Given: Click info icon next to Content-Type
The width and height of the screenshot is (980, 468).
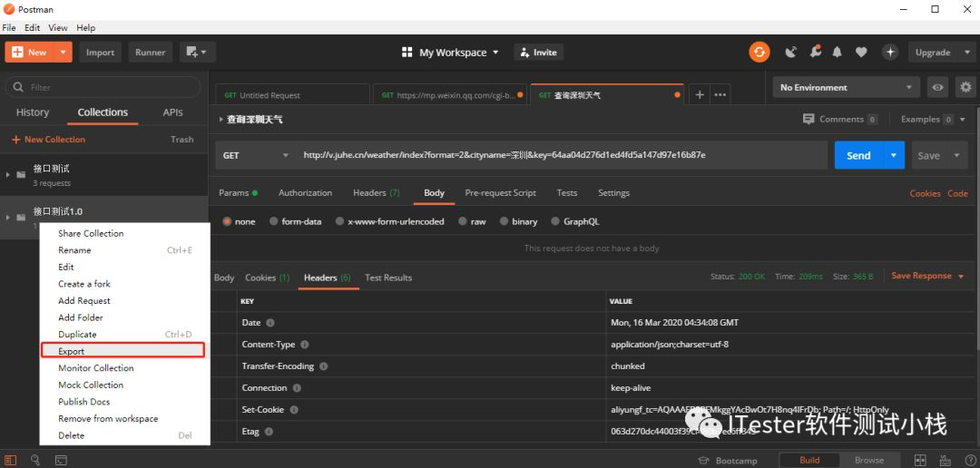Looking at the screenshot, I should click(304, 345).
